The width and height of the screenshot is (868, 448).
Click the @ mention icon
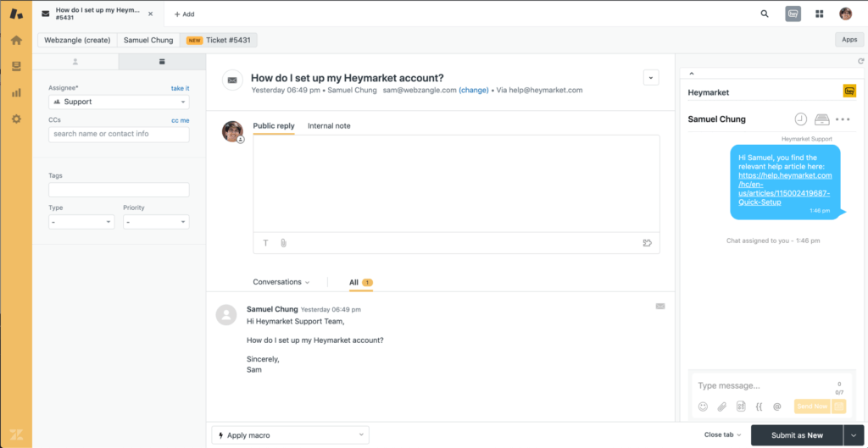(x=776, y=407)
